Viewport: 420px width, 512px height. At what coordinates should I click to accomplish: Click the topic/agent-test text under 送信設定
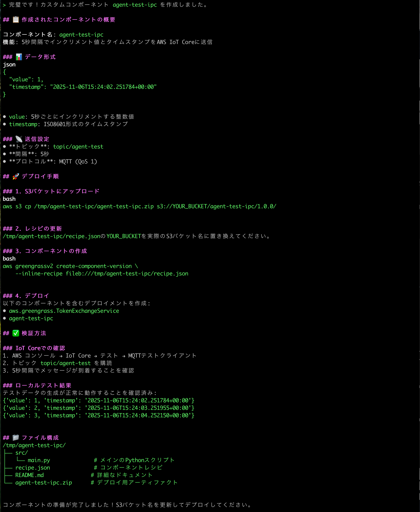click(78, 147)
